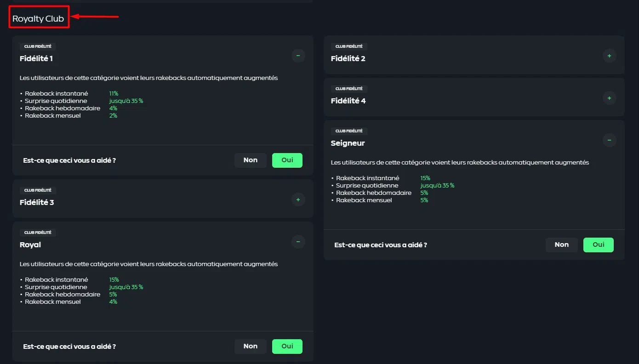Click the Club Fidélité tag above Seigneur

(x=349, y=131)
